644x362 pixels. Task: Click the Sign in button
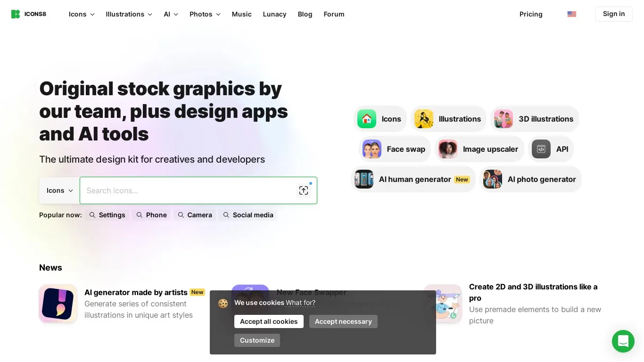click(614, 14)
